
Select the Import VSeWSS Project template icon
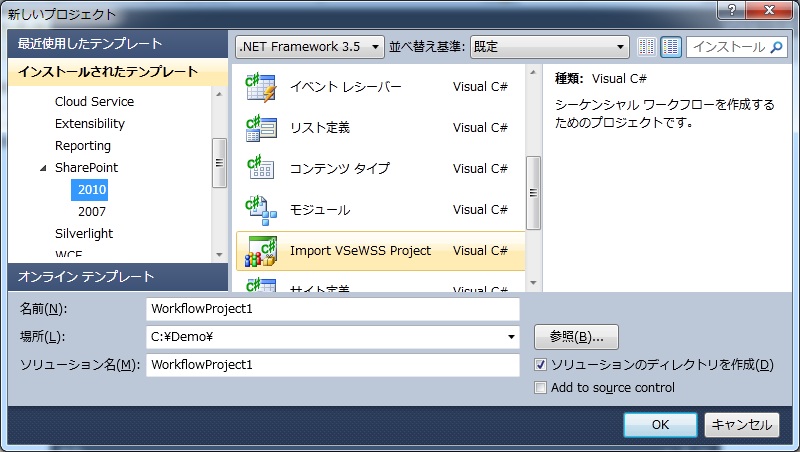[261, 251]
